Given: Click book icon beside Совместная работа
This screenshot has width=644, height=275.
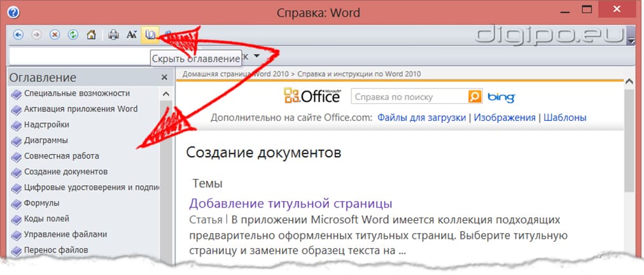Looking at the screenshot, I should point(16,157).
